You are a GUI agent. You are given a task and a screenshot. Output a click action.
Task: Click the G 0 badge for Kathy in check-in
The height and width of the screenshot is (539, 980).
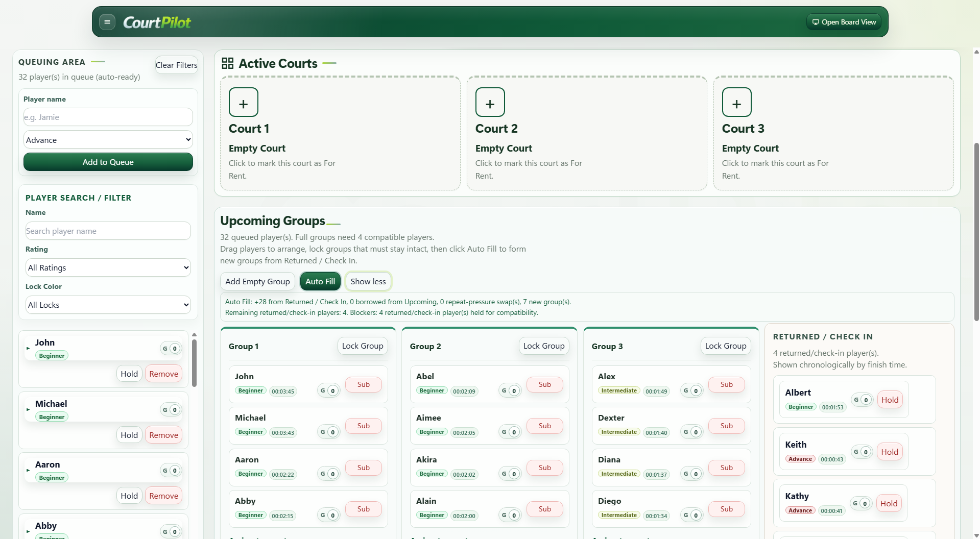pos(861,503)
